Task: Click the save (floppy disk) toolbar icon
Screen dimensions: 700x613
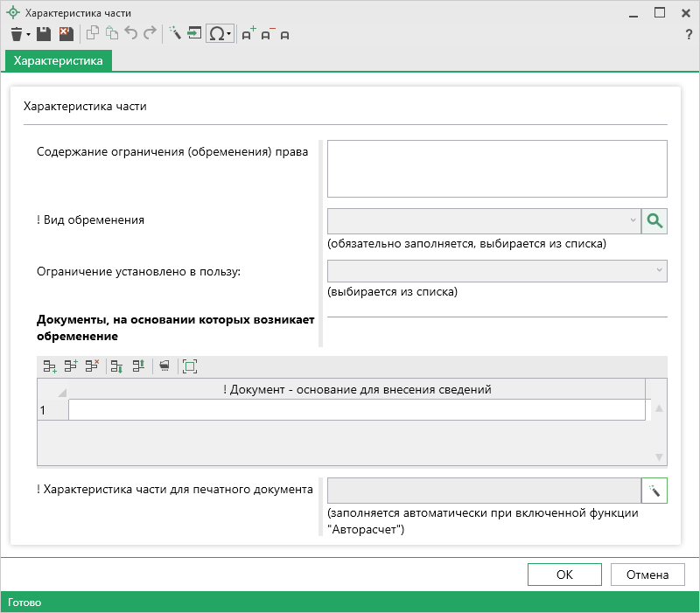Action: coord(43,34)
